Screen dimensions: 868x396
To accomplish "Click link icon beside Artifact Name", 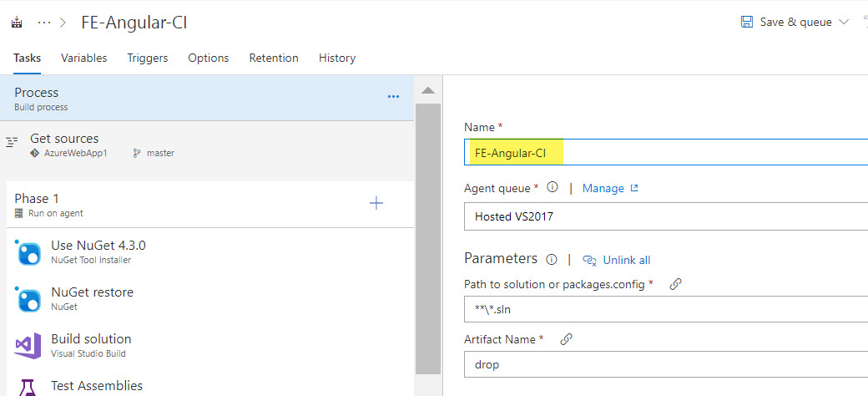I will pos(566,339).
